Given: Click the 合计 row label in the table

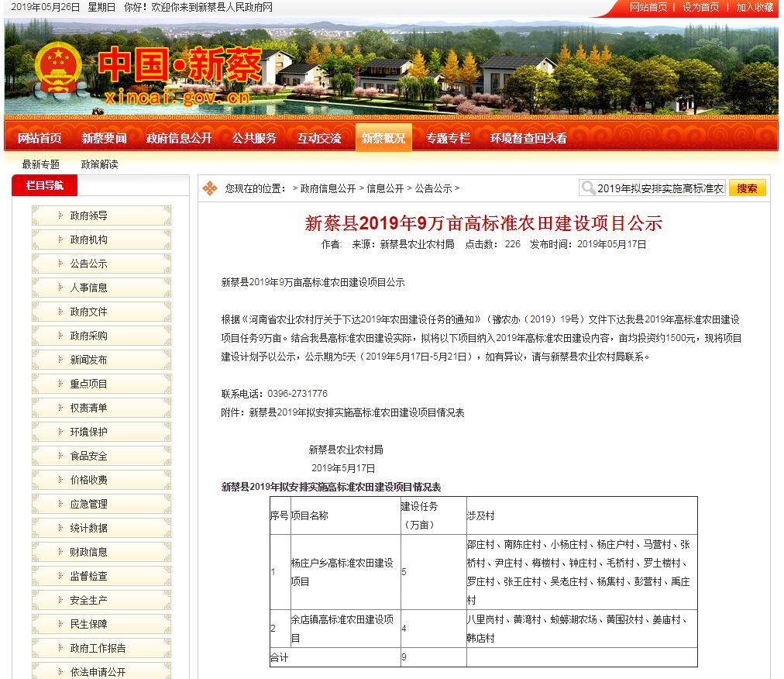Looking at the screenshot, I should tap(279, 657).
